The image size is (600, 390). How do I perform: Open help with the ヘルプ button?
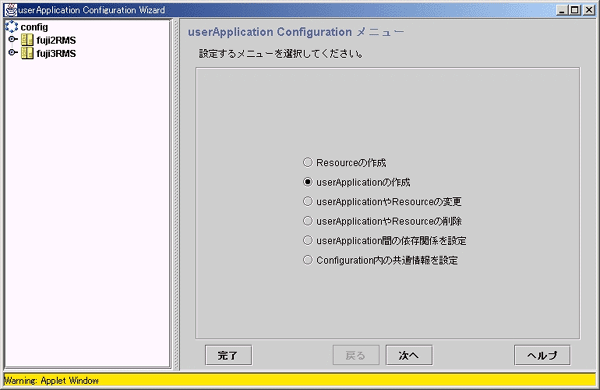click(542, 355)
